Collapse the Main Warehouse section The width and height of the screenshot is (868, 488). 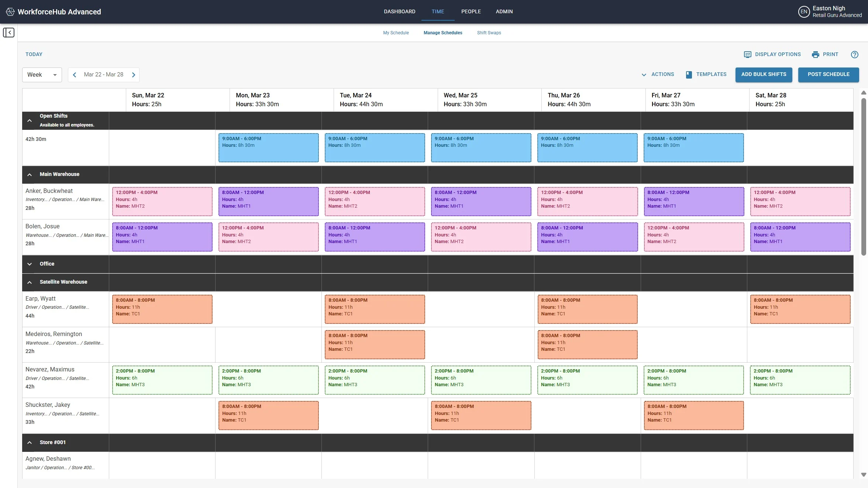(30, 174)
